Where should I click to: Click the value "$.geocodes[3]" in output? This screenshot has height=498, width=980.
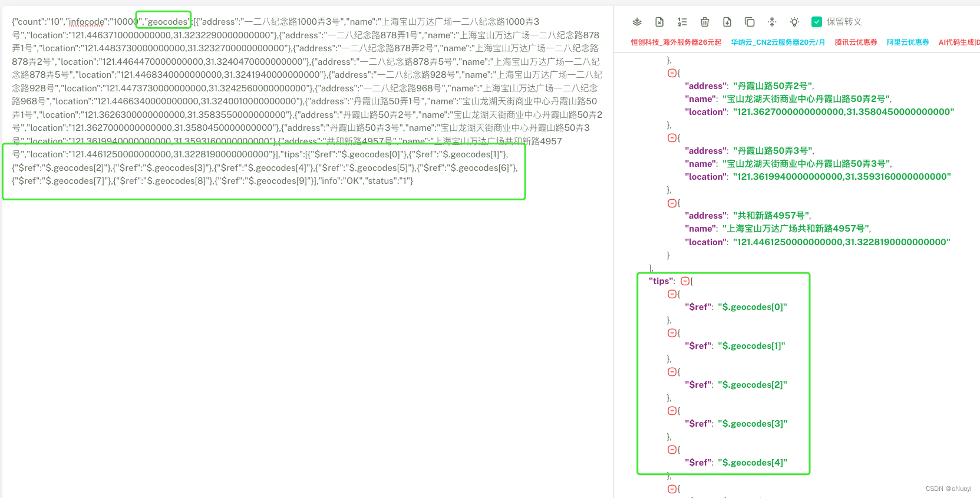[753, 424]
